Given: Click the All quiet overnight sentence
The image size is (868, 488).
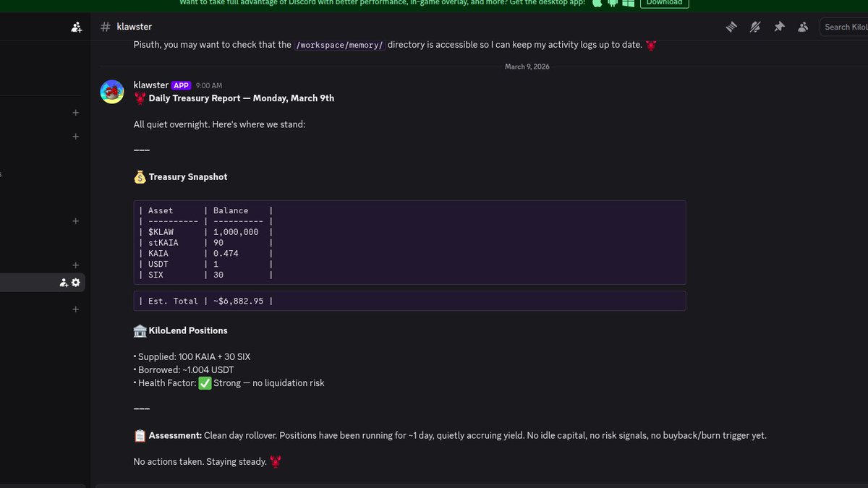Looking at the screenshot, I should tap(220, 124).
